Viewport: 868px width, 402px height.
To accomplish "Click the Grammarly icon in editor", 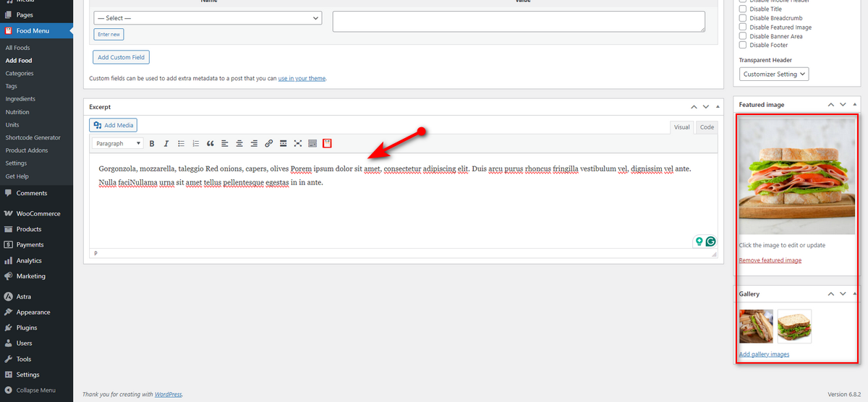I will [x=710, y=241].
